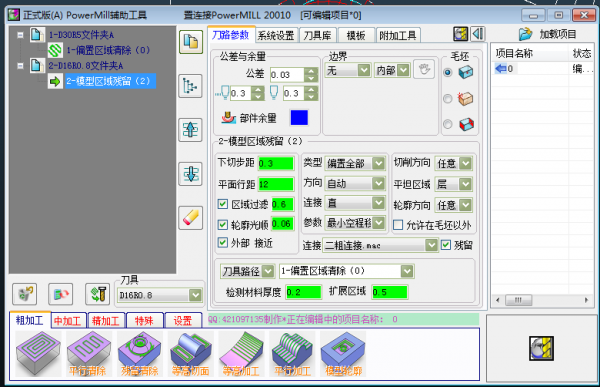Switch to the 设置 strategy tab
This screenshot has width=600, height=387.
183,321
